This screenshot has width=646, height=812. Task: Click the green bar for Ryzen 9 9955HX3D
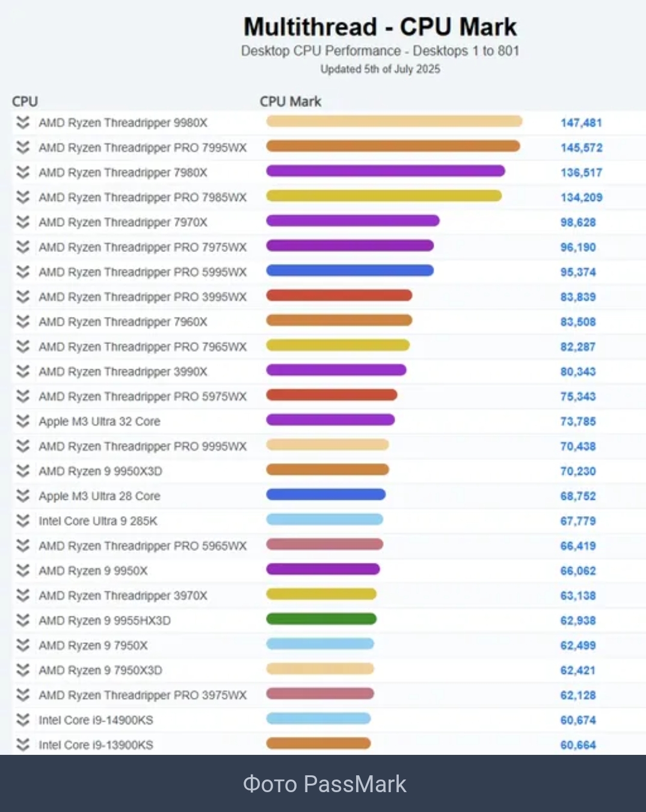[321, 619]
